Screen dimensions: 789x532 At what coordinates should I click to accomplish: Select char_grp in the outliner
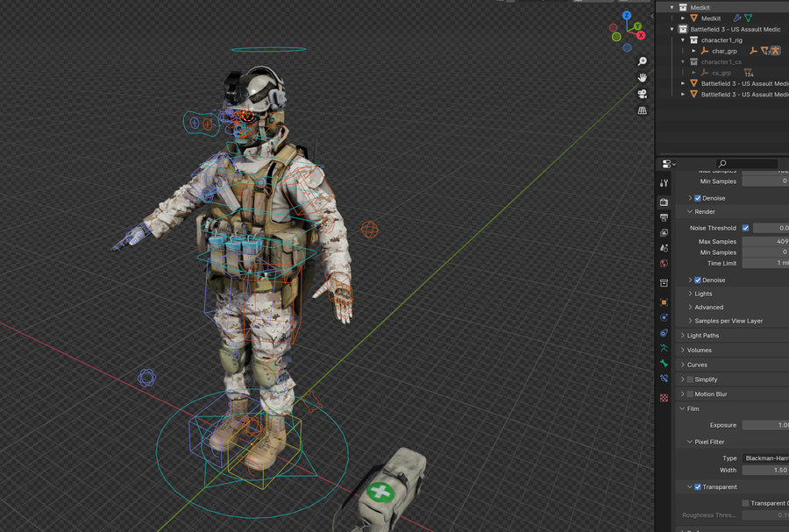[x=724, y=51]
